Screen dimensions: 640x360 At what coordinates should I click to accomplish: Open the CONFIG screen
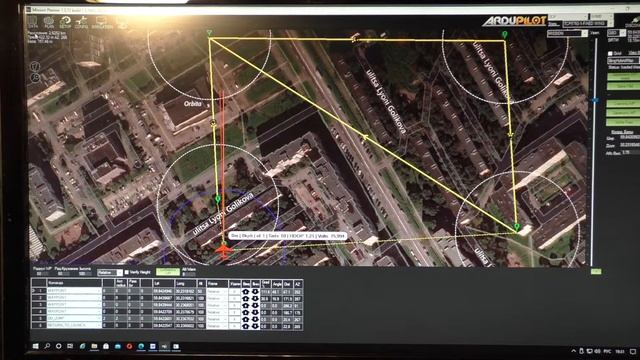click(81, 22)
